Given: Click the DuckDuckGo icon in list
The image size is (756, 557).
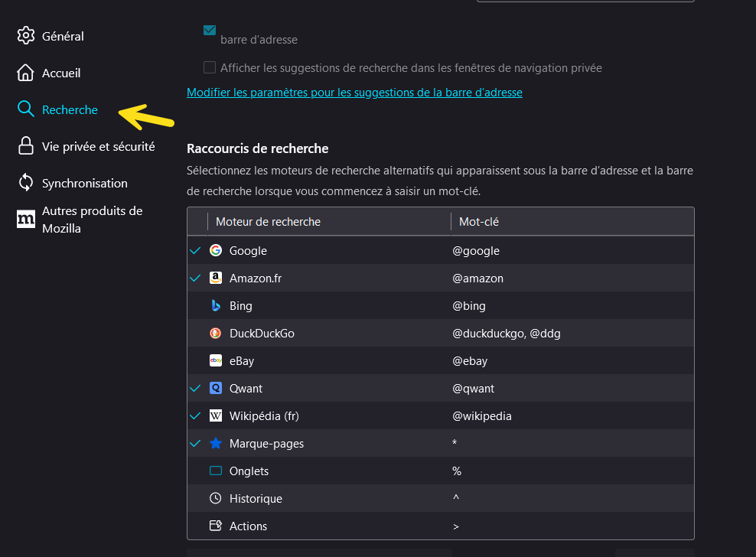Looking at the screenshot, I should [216, 334].
